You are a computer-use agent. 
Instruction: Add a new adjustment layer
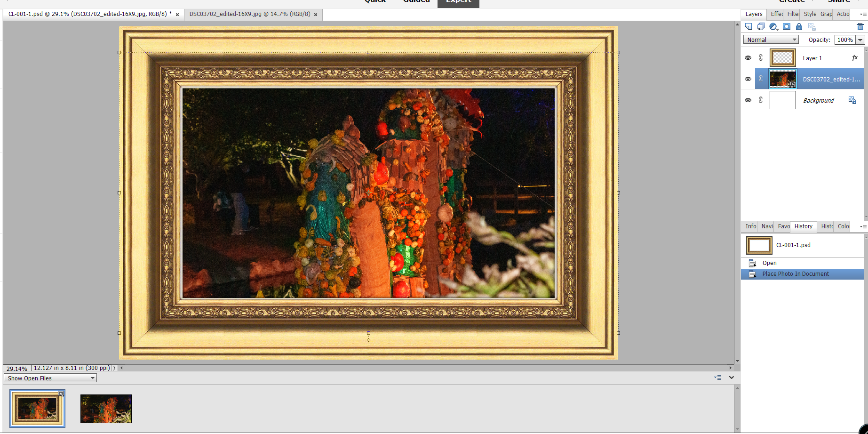pos(773,26)
